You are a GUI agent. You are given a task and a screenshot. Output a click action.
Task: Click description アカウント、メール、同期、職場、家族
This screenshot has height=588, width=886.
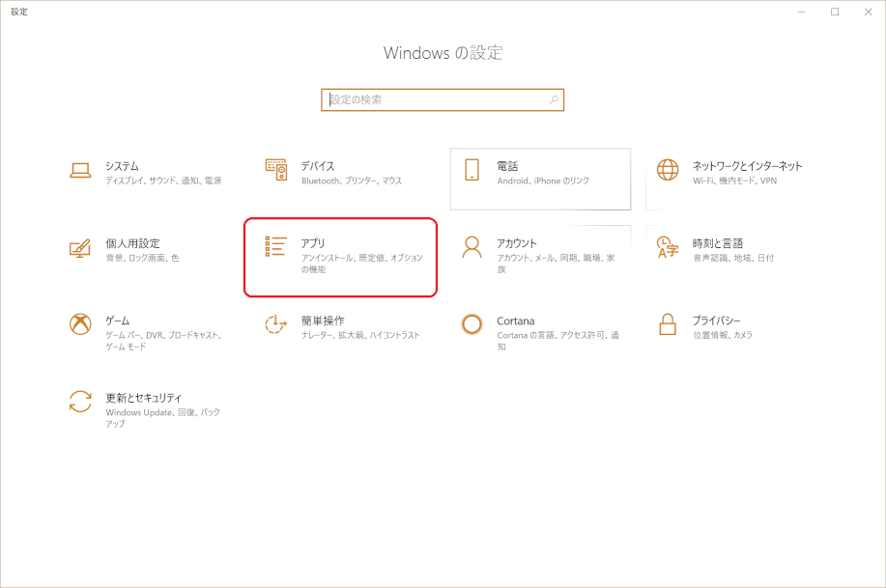(x=556, y=264)
